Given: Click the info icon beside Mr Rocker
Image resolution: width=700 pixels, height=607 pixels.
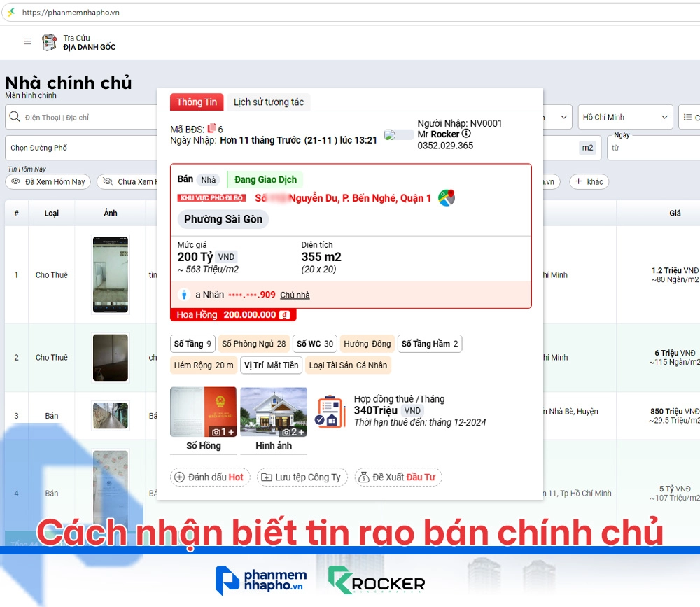Looking at the screenshot, I should point(466,134).
